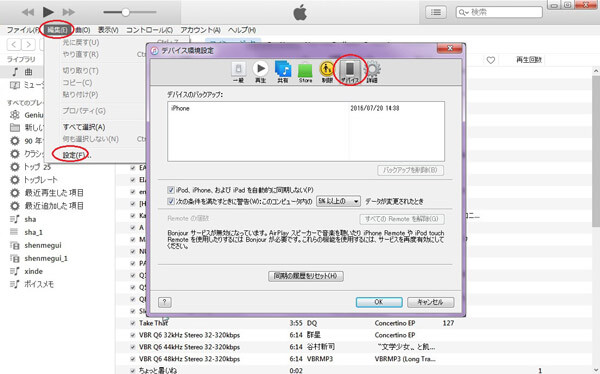Click the play button in iTunes toolbar

[48, 12]
